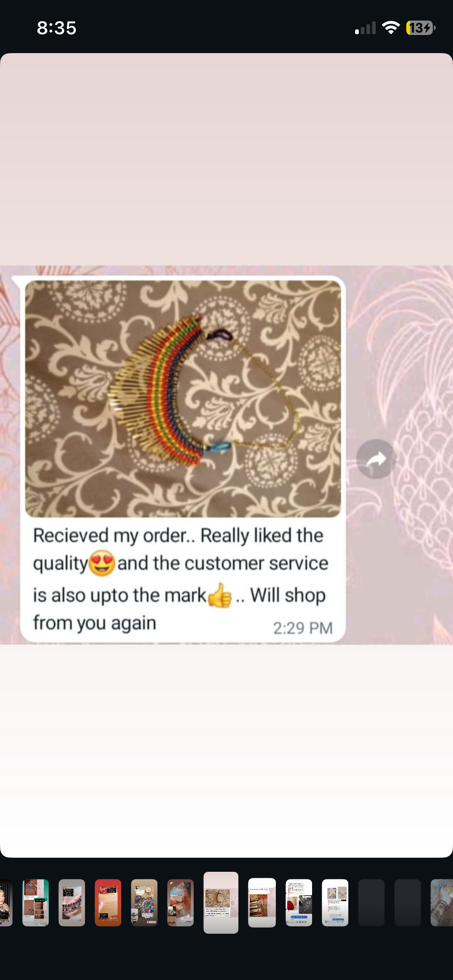The height and width of the screenshot is (980, 453).
Task: Select the white chat thumbnail before blank ones
Action: (x=335, y=902)
